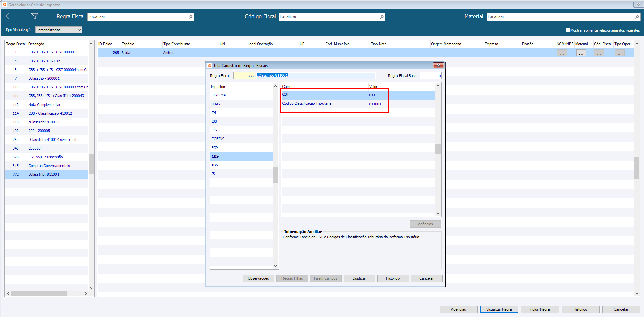The image size is (644, 317).
Task: Toggle Mostrar somente relacionamentos vigentes checkbox
Action: [568, 30]
